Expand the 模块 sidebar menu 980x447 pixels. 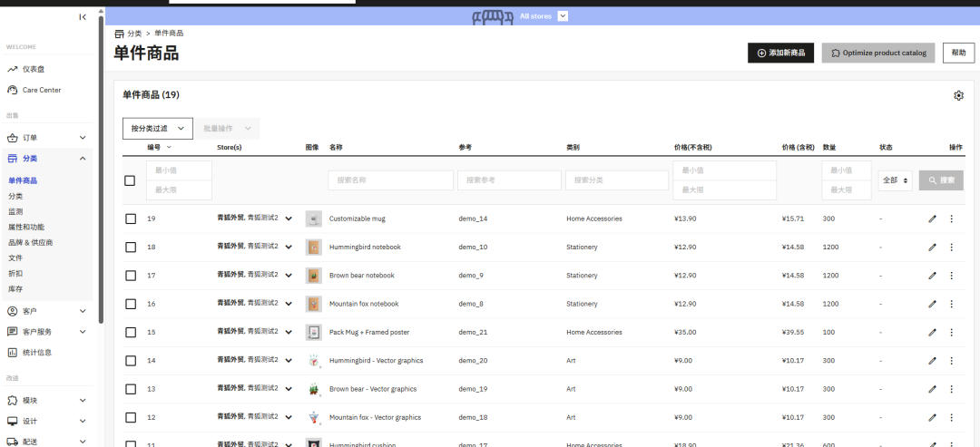pyautogui.click(x=83, y=400)
